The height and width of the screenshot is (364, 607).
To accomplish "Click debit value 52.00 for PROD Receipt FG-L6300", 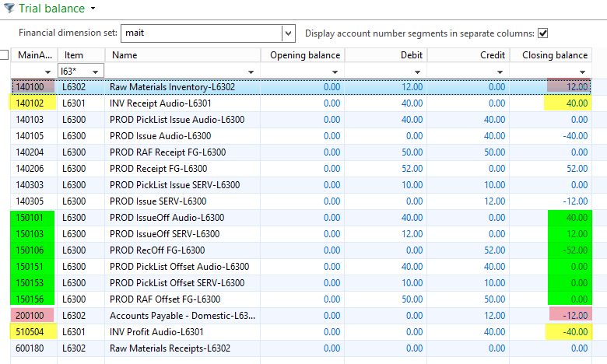I will [x=412, y=169].
